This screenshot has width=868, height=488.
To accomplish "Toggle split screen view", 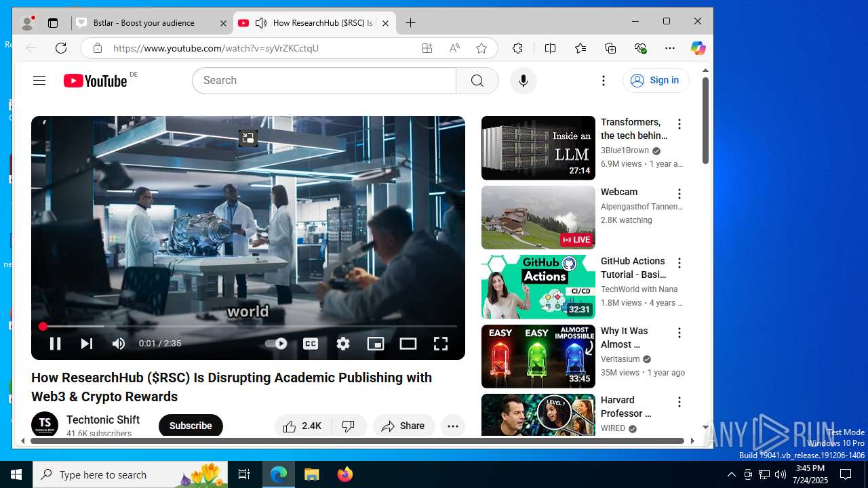I will click(550, 48).
